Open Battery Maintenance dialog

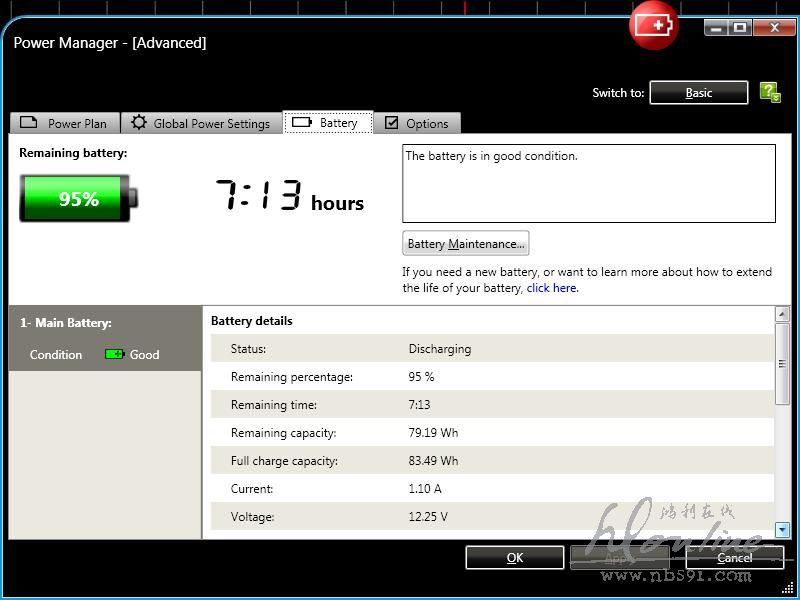click(465, 244)
